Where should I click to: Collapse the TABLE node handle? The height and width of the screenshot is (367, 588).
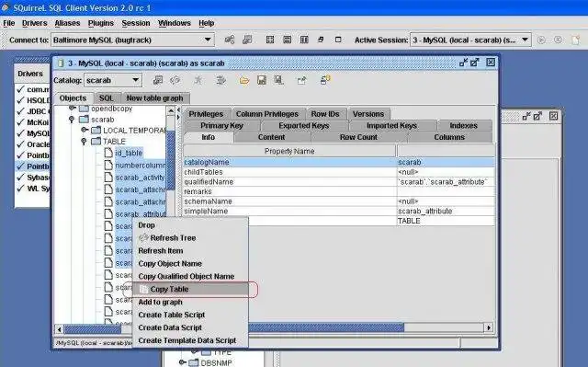84,141
